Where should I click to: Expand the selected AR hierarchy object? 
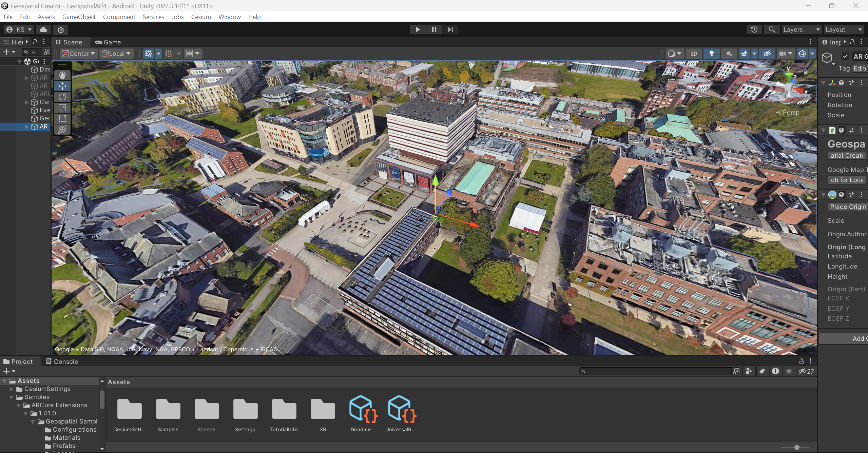26,126
